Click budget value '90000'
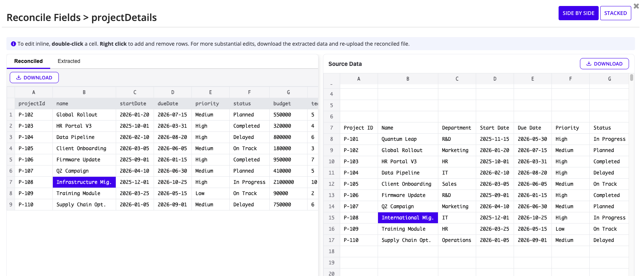 click(288, 193)
